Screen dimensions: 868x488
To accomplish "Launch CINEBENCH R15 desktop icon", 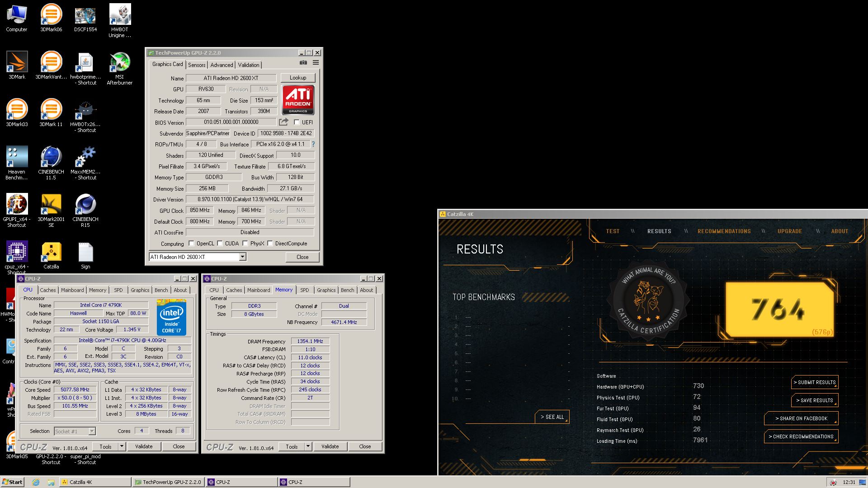I will click(85, 211).
